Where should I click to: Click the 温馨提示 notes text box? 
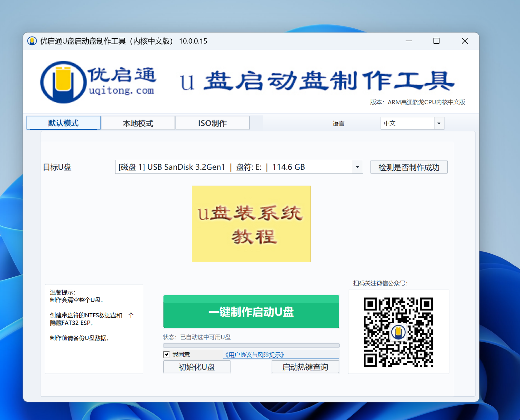[94, 329]
